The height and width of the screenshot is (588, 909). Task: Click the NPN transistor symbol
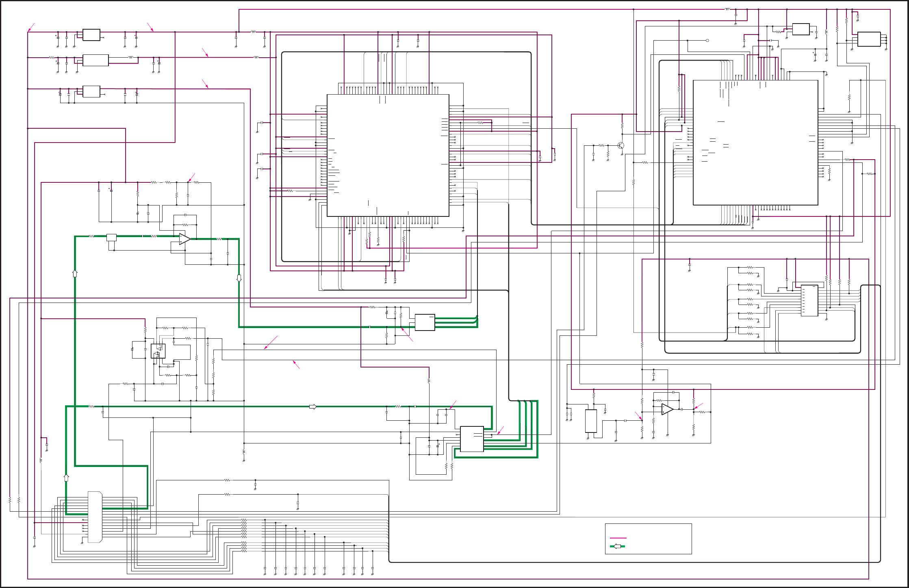pyautogui.click(x=620, y=145)
